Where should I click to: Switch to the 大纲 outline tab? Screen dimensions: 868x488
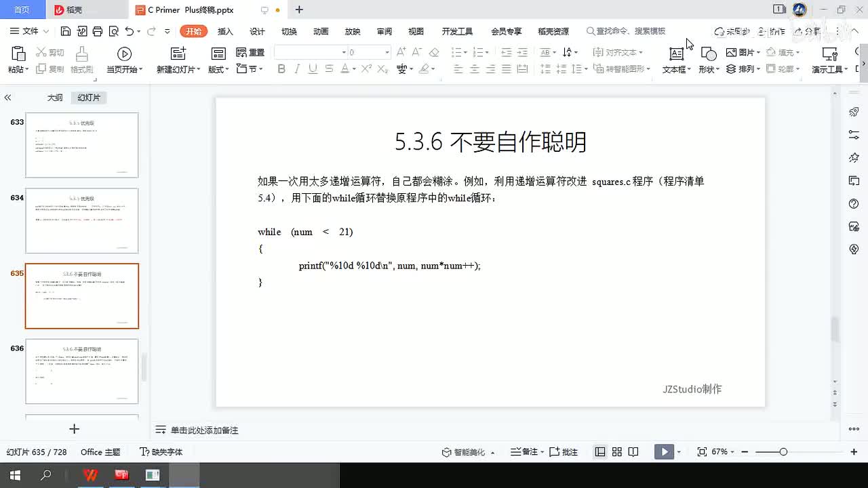click(55, 98)
